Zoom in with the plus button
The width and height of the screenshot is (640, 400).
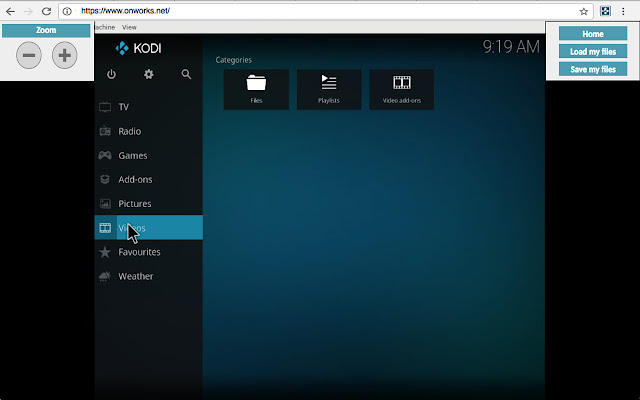point(64,55)
